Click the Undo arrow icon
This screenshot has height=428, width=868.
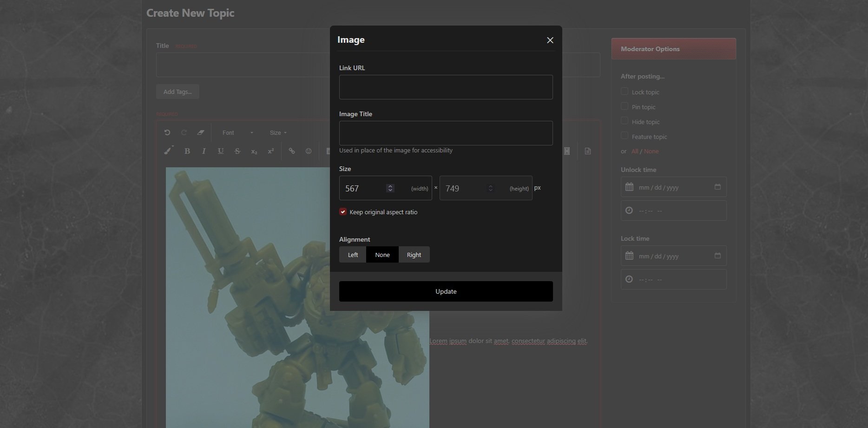click(x=167, y=132)
